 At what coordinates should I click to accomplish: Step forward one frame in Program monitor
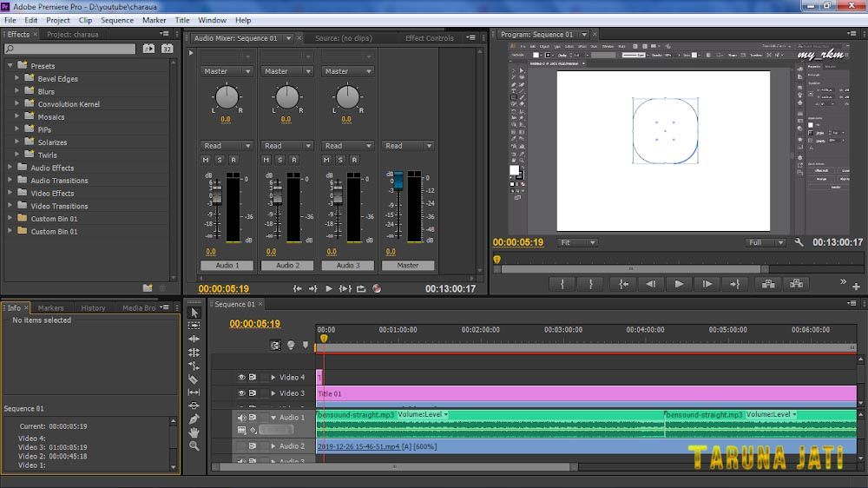point(707,284)
